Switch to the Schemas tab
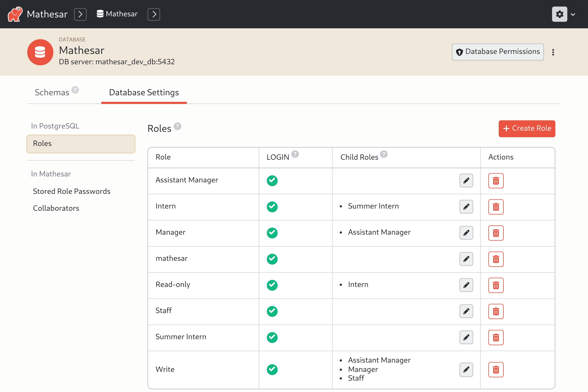This screenshot has width=588, height=392. (52, 92)
